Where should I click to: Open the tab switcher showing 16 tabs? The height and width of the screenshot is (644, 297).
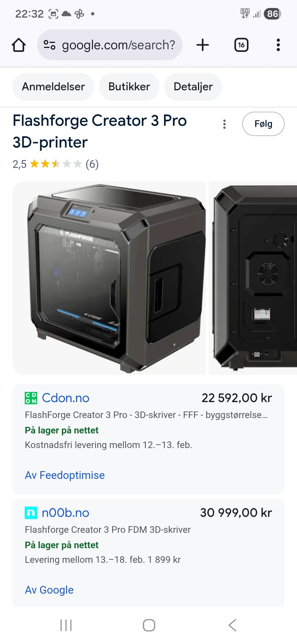tap(241, 45)
